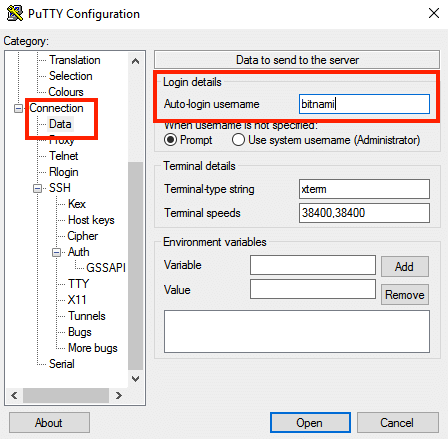The image size is (448, 439).
Task: Open the TTY settings
Action: 78,284
